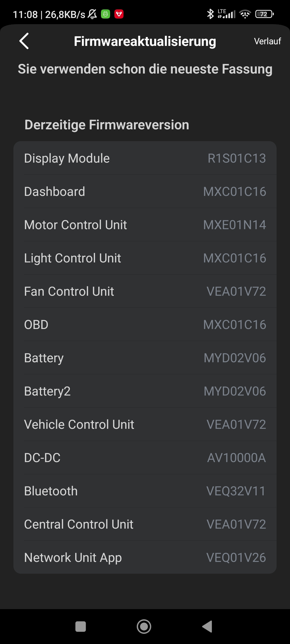
Task: Tap the Android back triangle icon
Action: tap(207, 627)
